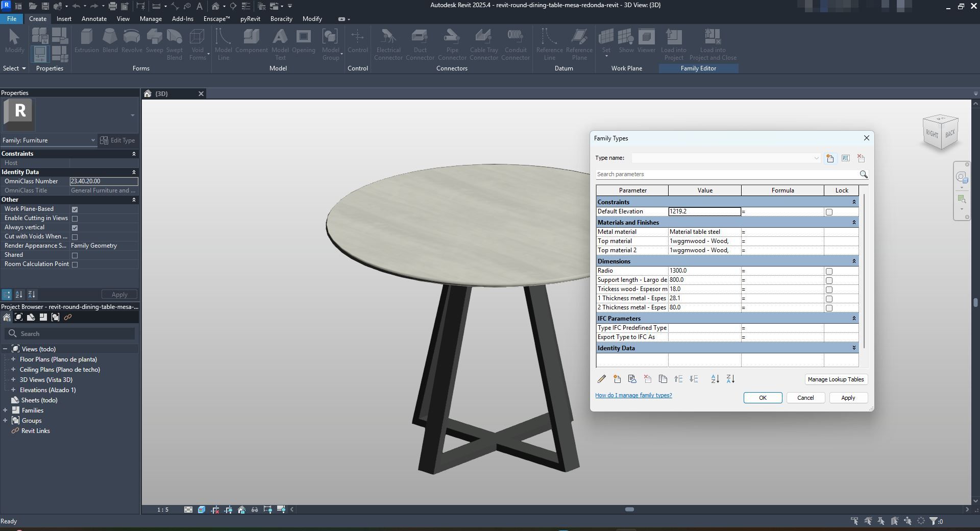Open Family: Furniture dropdown in Properties
Image resolution: width=980 pixels, height=531 pixels.
pos(93,140)
